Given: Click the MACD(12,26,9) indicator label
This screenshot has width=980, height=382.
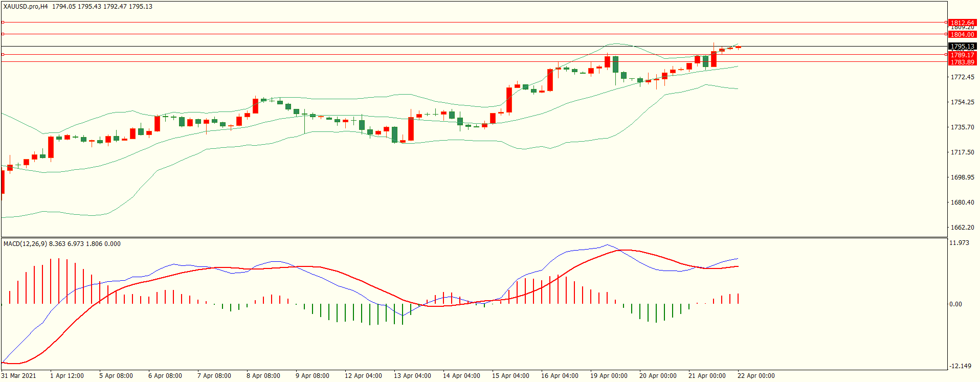Looking at the screenshot, I should click(x=25, y=244).
